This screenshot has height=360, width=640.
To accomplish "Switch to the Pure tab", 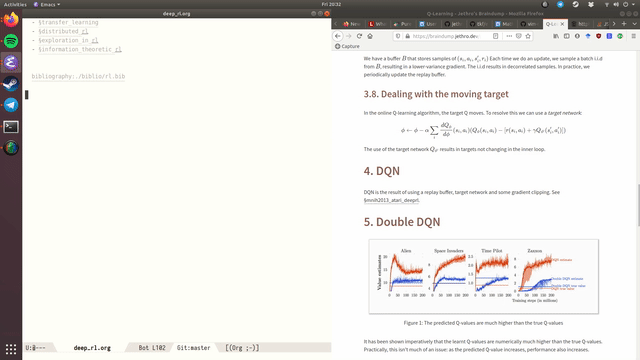I will tap(402, 24).
